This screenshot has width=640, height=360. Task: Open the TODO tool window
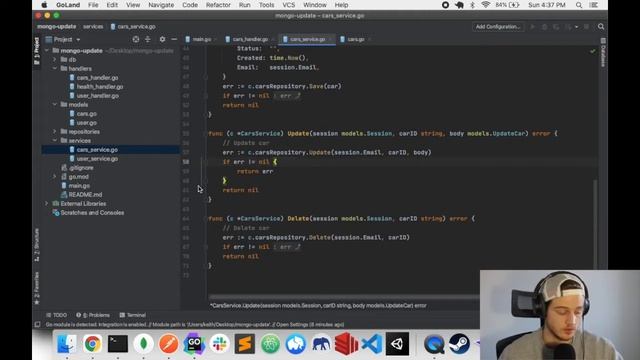[57, 315]
